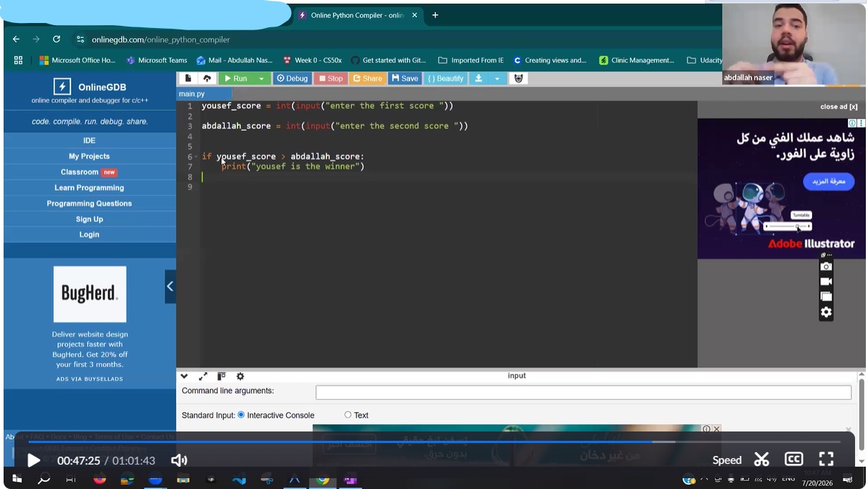Image resolution: width=868 pixels, height=489 pixels.
Task: Open the overlay settings gear
Action: [826, 312]
